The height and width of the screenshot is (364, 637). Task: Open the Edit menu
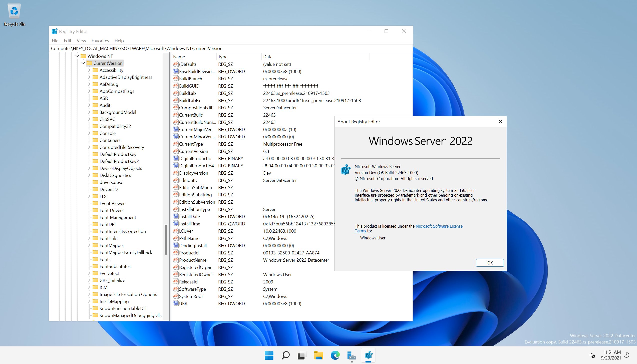tap(68, 41)
